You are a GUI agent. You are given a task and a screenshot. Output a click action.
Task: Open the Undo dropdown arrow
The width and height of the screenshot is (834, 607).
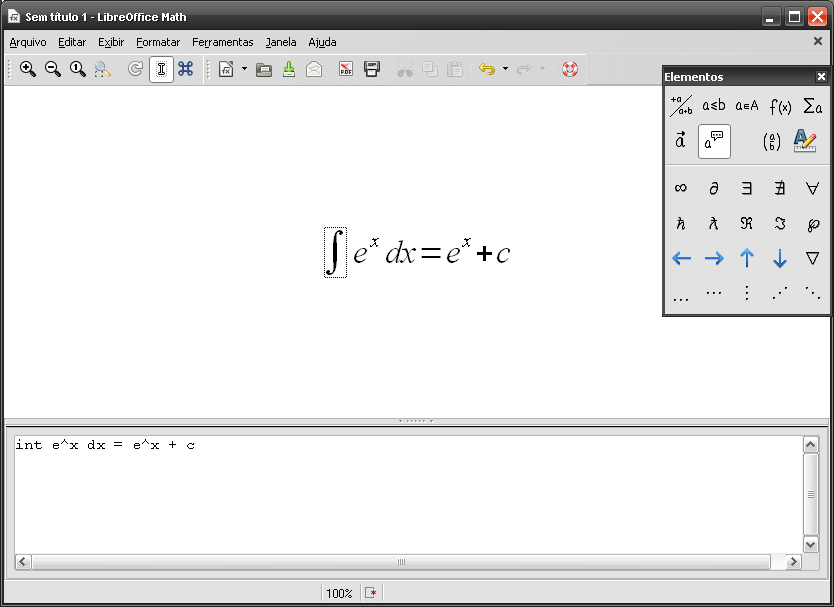tap(505, 69)
